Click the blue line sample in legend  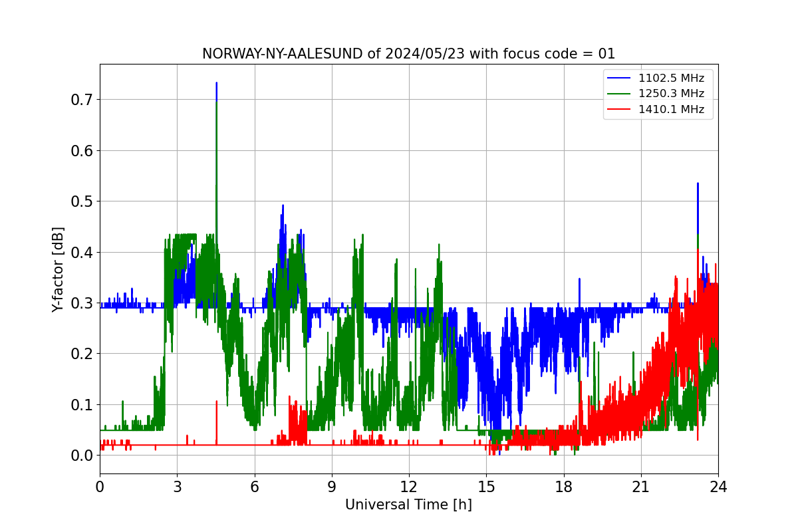[620, 78]
